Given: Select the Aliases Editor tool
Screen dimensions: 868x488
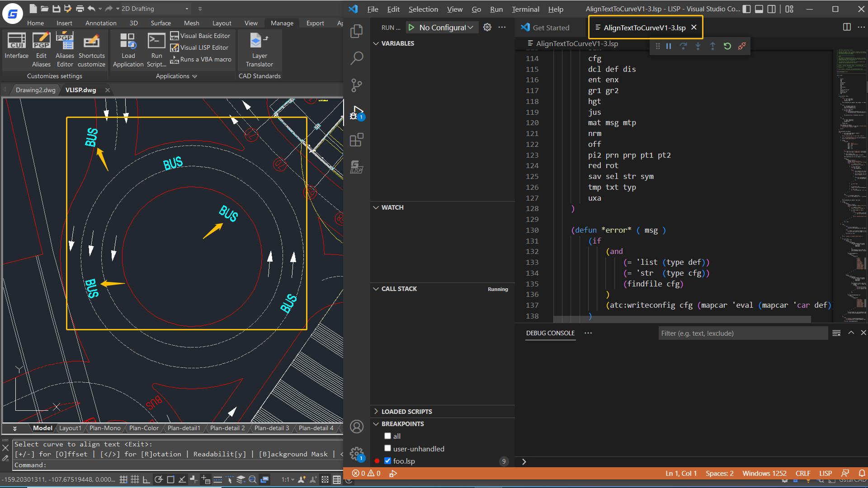Looking at the screenshot, I should 65,49.
